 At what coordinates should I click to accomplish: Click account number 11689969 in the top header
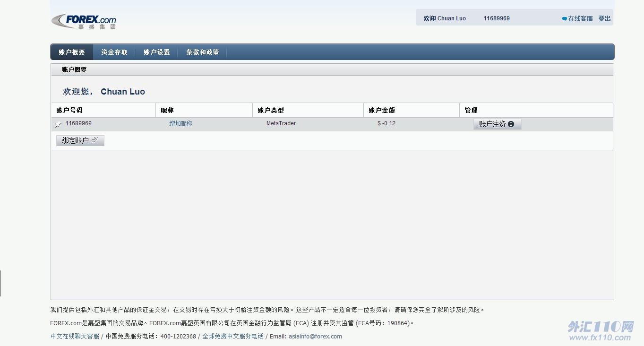coord(497,18)
